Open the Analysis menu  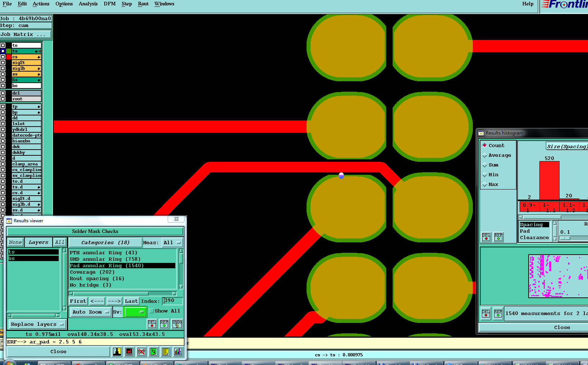pyautogui.click(x=88, y=4)
